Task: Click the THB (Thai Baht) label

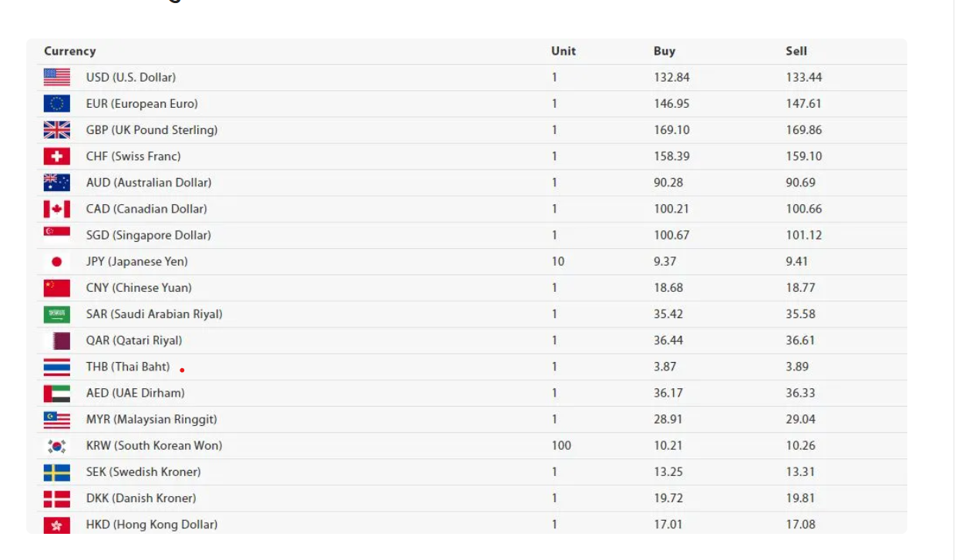Action: tap(128, 367)
